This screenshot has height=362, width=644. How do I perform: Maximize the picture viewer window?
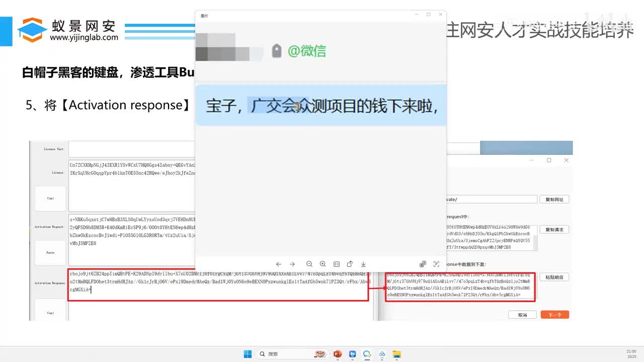click(429, 15)
